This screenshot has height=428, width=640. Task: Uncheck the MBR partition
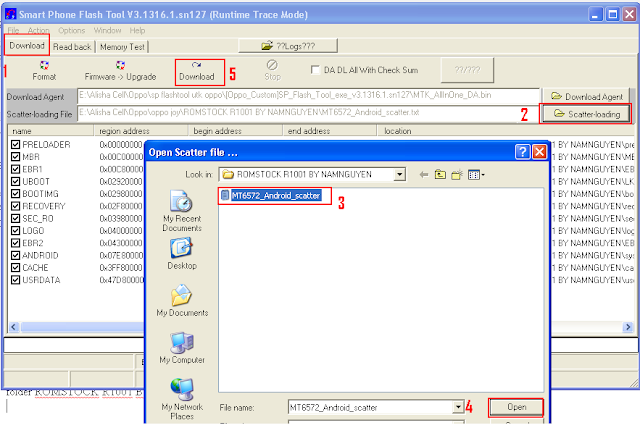(x=16, y=157)
